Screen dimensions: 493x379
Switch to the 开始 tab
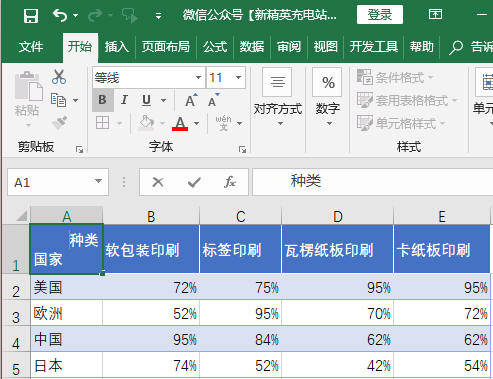pyautogui.click(x=80, y=47)
